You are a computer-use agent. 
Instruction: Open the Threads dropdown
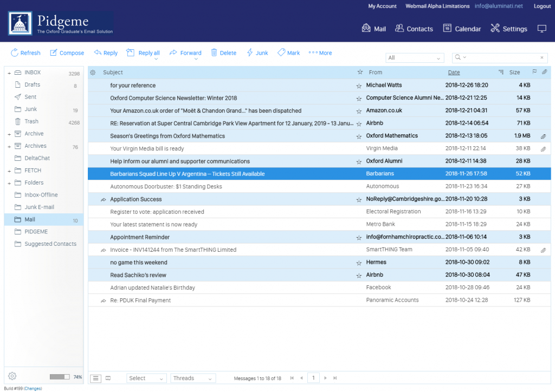[193, 378]
